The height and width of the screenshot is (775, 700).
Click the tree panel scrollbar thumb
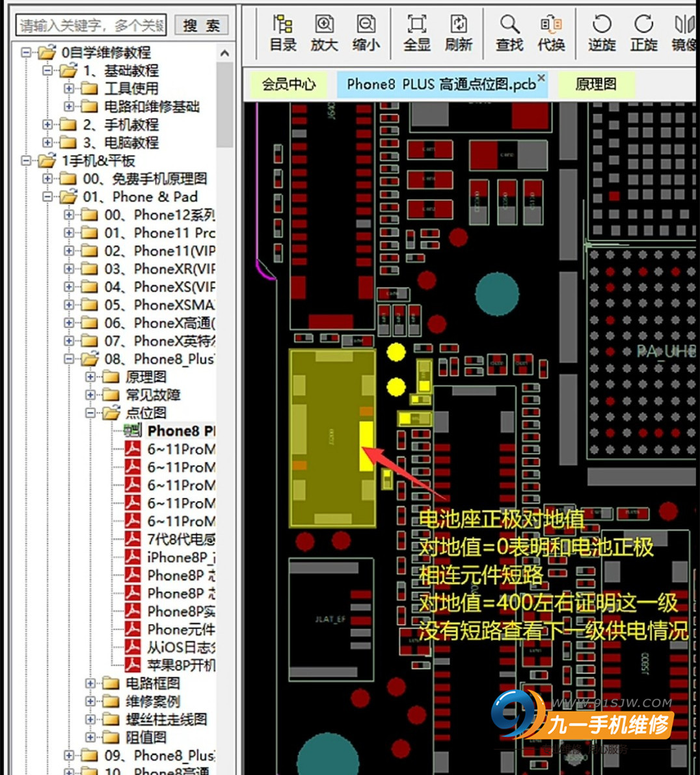tap(225, 104)
